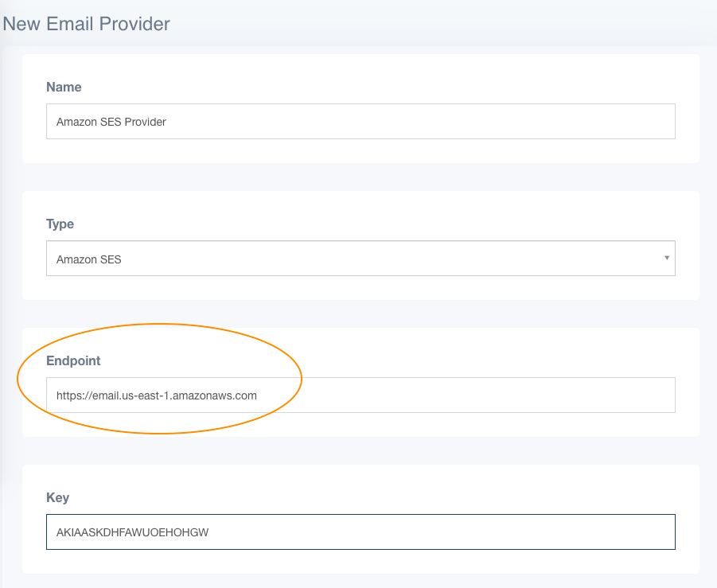Focus the Key input field
Screen dimensions: 717x588
pyautogui.click(x=360, y=532)
